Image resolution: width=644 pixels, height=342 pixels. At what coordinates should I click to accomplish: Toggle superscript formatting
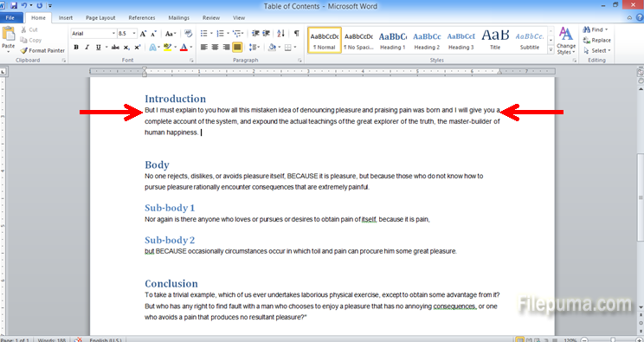coord(138,48)
